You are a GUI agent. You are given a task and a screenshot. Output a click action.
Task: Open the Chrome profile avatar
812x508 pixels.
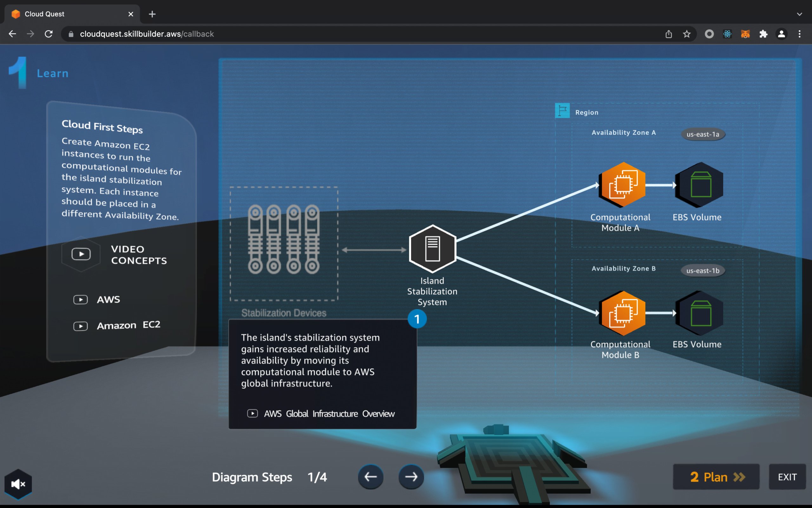[782, 34]
